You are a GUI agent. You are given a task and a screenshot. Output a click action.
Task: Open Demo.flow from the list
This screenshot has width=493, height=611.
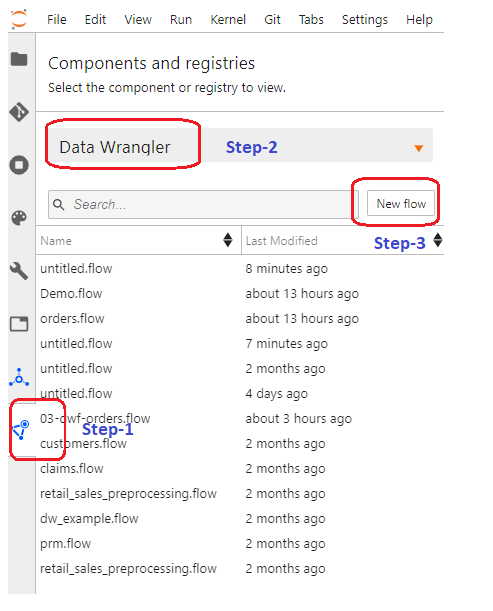(71, 293)
